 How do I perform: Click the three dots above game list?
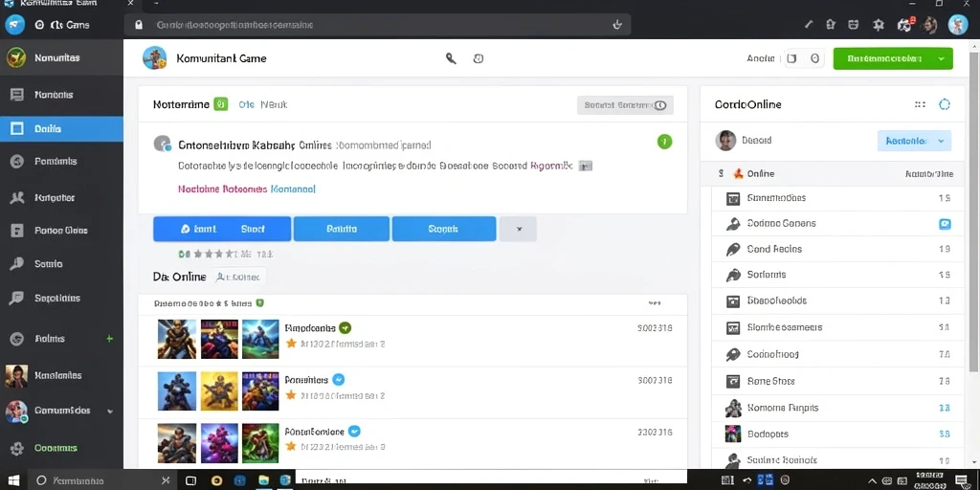pyautogui.click(x=655, y=303)
